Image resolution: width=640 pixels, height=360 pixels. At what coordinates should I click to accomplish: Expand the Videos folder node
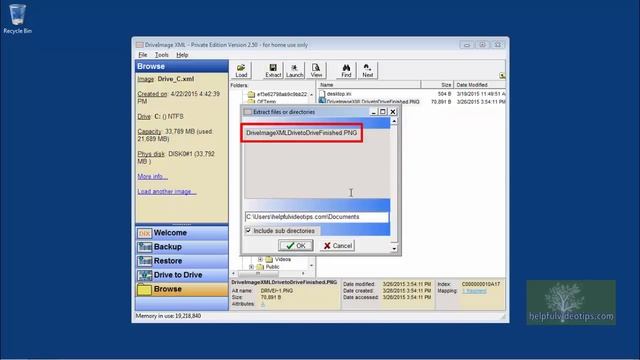coord(260,259)
